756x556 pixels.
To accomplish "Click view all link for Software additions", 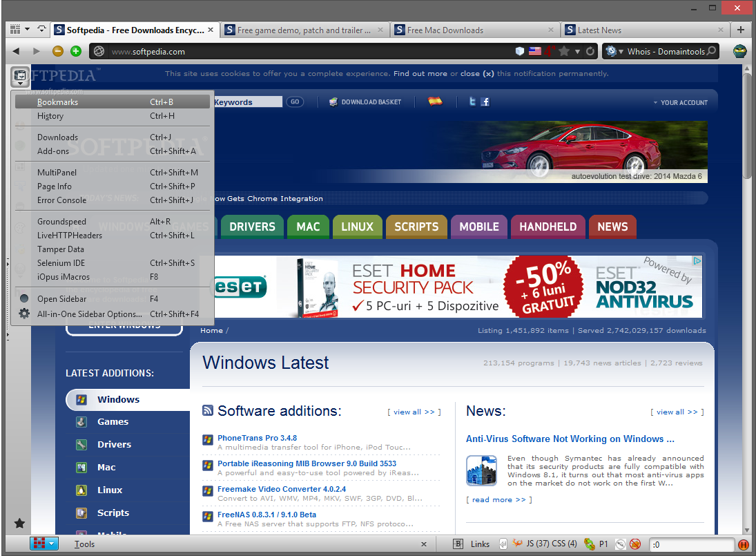I will coord(414,412).
